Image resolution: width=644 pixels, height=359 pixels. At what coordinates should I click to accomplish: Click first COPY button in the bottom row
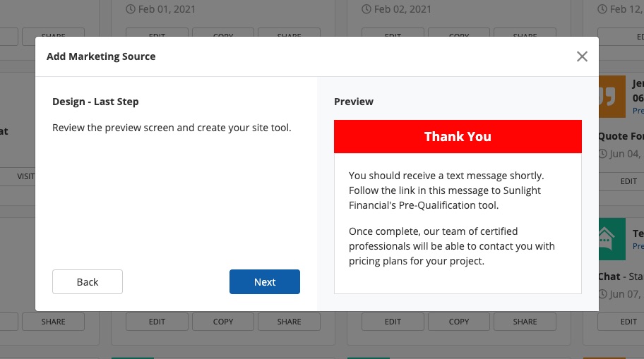point(223,322)
